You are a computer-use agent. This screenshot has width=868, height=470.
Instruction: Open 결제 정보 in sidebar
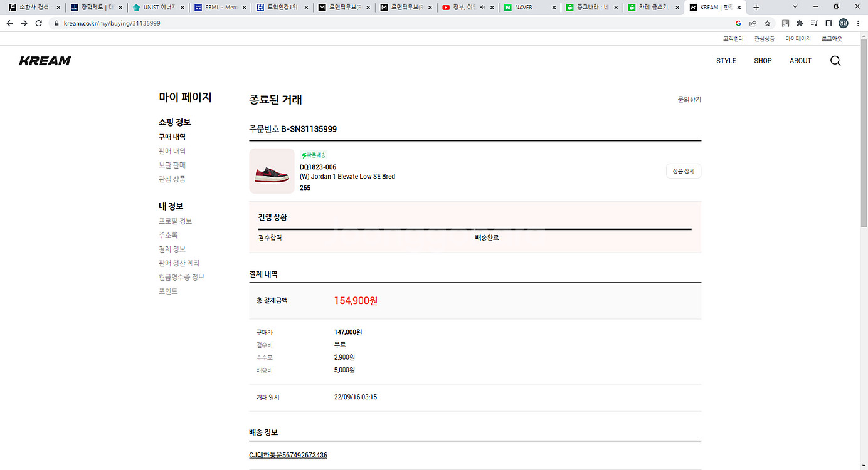tap(172, 249)
